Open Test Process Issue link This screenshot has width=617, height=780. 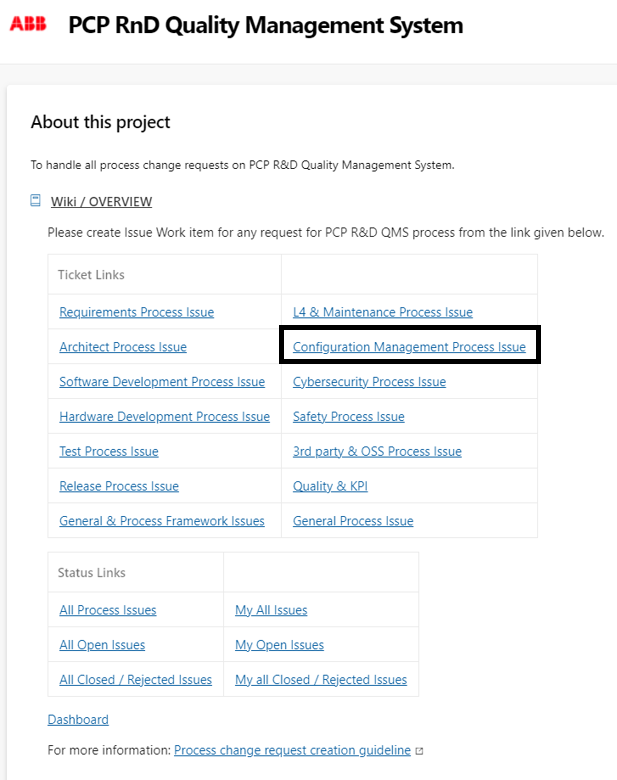(x=109, y=451)
